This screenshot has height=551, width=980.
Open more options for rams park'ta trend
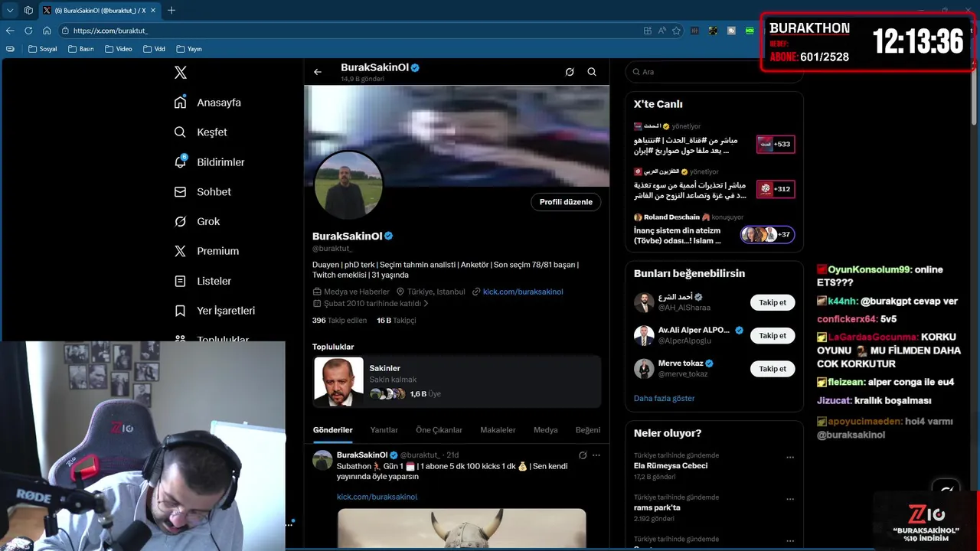pyautogui.click(x=790, y=500)
